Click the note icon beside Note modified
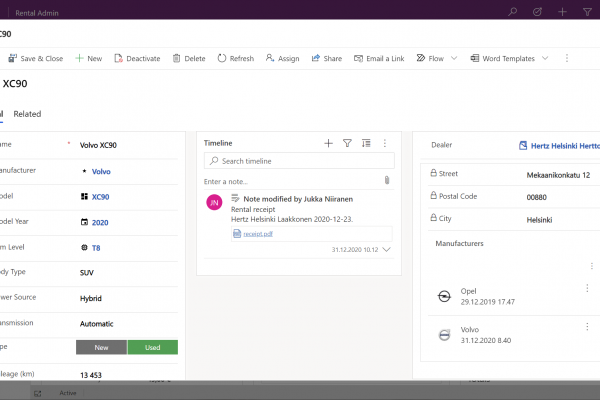The height and width of the screenshot is (400, 600). coord(235,198)
